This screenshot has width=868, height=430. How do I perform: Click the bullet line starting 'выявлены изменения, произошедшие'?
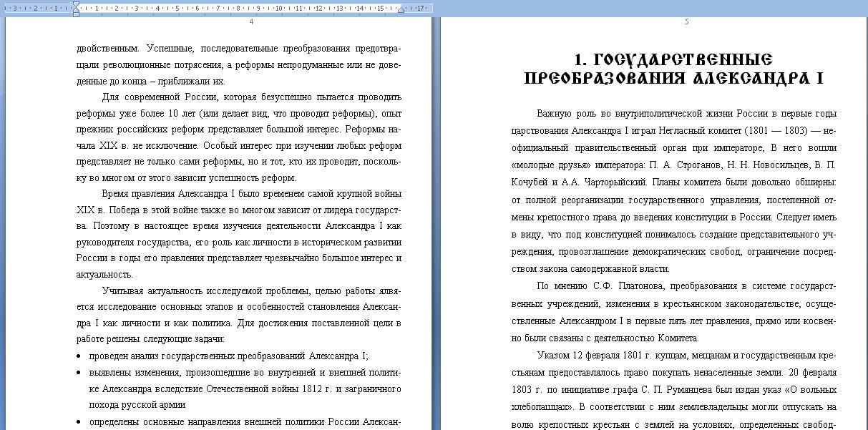(245, 372)
